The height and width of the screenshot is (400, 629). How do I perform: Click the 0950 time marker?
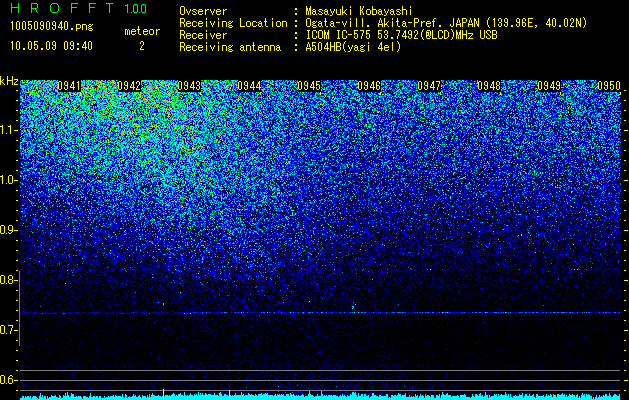point(609,86)
